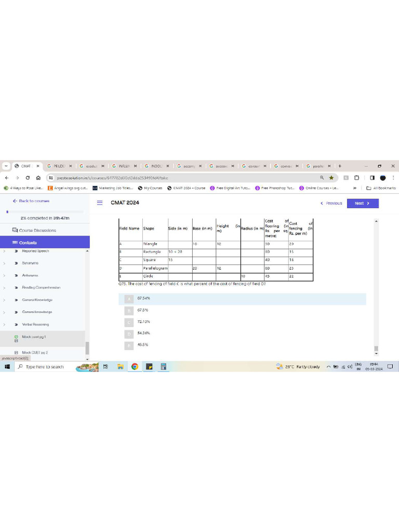Screen dimensions: 399x532
Task: Open the Mock cuet pg 1 item
Action: (43, 339)
